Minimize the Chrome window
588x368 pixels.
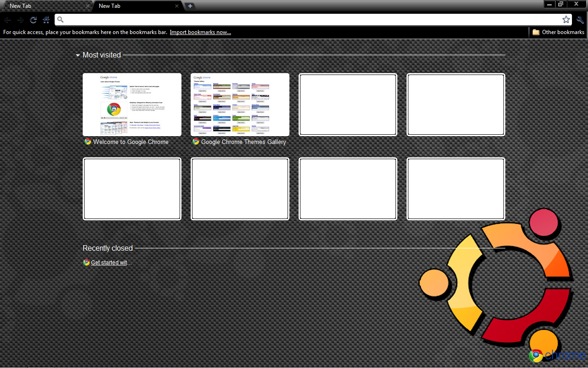pyautogui.click(x=549, y=4)
